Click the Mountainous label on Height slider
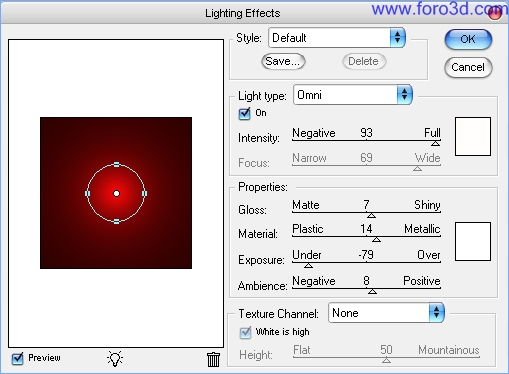 (x=449, y=350)
